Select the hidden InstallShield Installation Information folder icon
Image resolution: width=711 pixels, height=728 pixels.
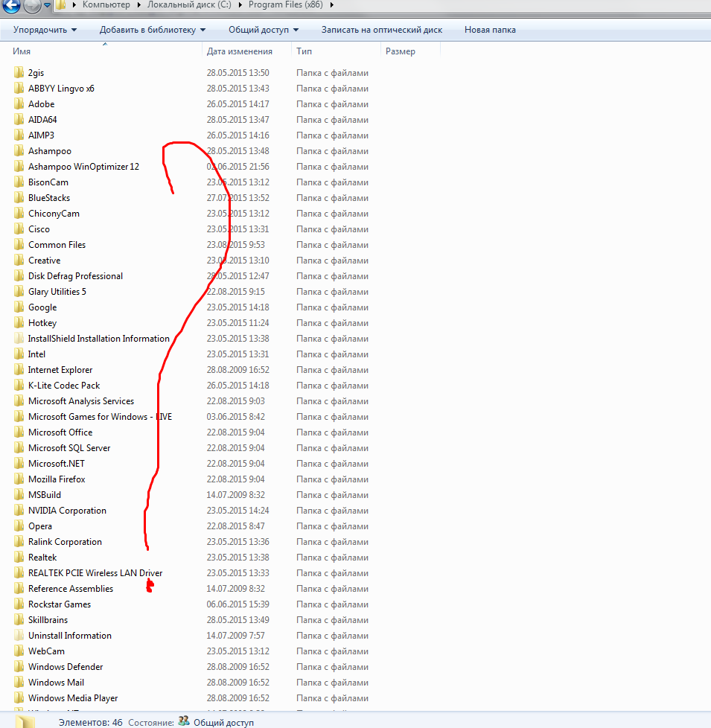point(19,339)
